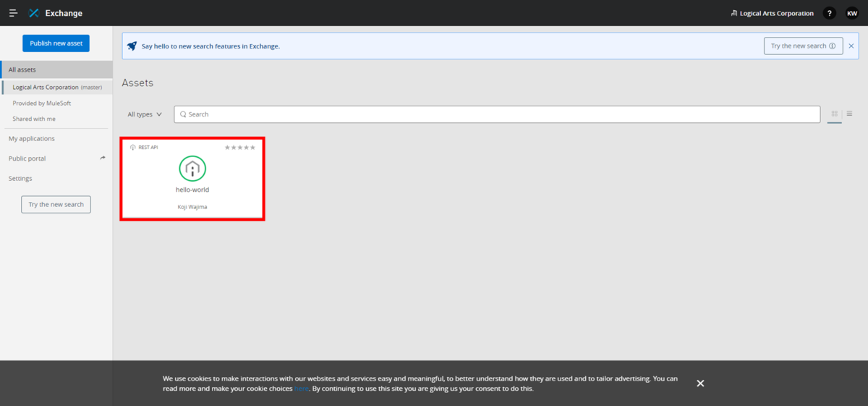Click the search magnifier icon
Screen dimensions: 868x406
point(183,114)
